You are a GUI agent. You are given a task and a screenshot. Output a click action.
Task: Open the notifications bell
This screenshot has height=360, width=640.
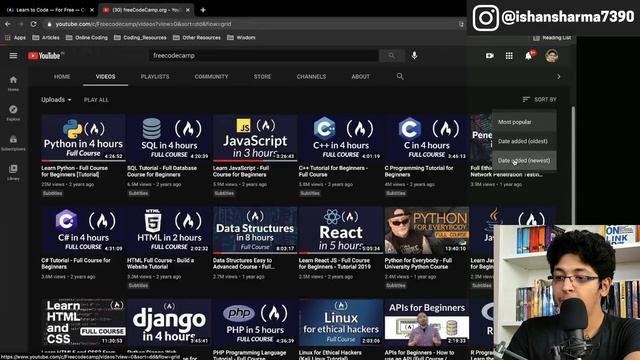pos(529,56)
